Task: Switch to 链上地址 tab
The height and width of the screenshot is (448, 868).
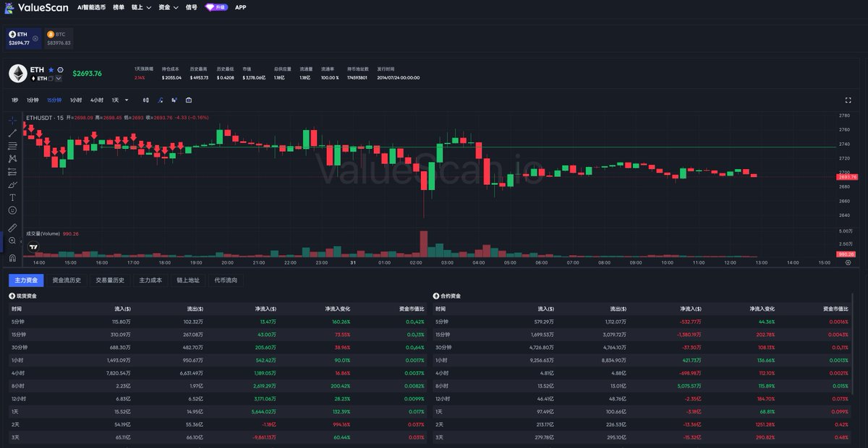Action: (188, 280)
